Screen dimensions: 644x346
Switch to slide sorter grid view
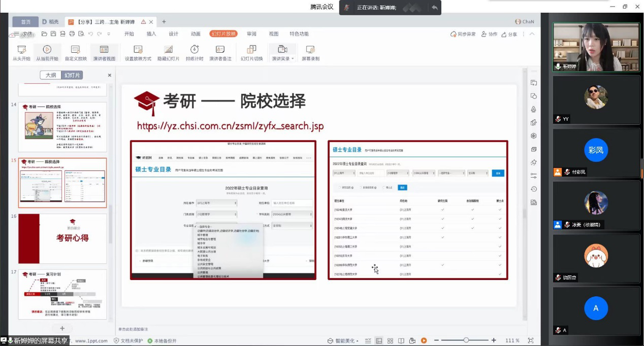(390, 340)
